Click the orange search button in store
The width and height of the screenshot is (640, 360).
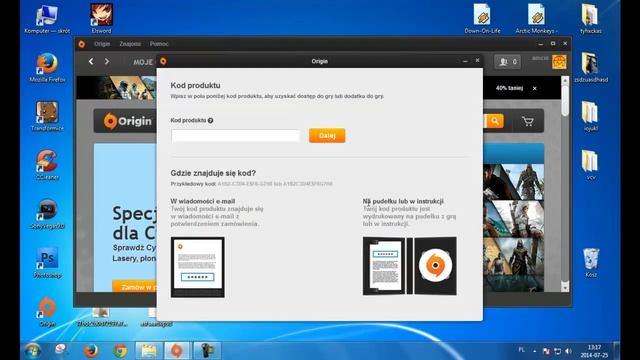point(495,121)
